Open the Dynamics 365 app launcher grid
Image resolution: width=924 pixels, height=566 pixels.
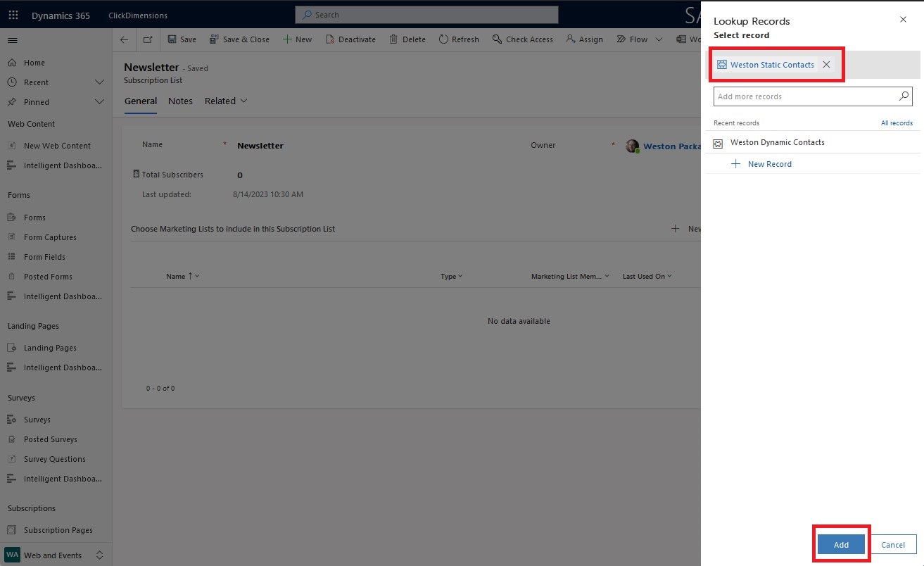coord(13,15)
